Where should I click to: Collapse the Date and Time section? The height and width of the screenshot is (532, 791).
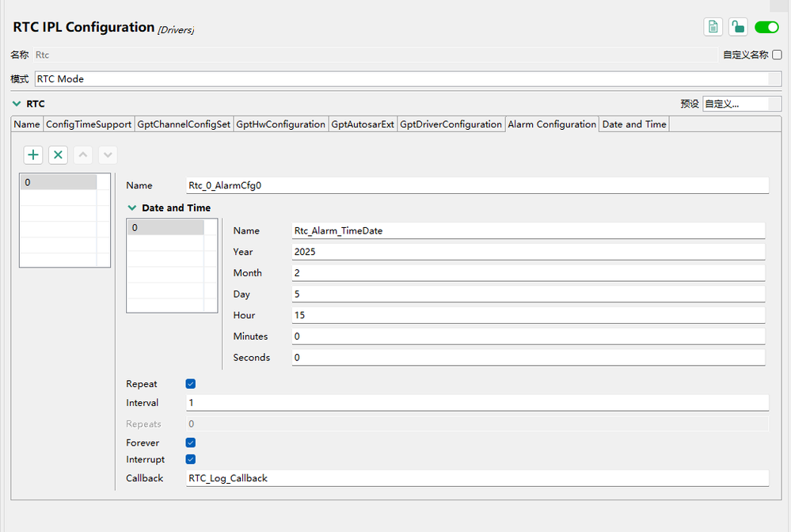[x=132, y=208]
